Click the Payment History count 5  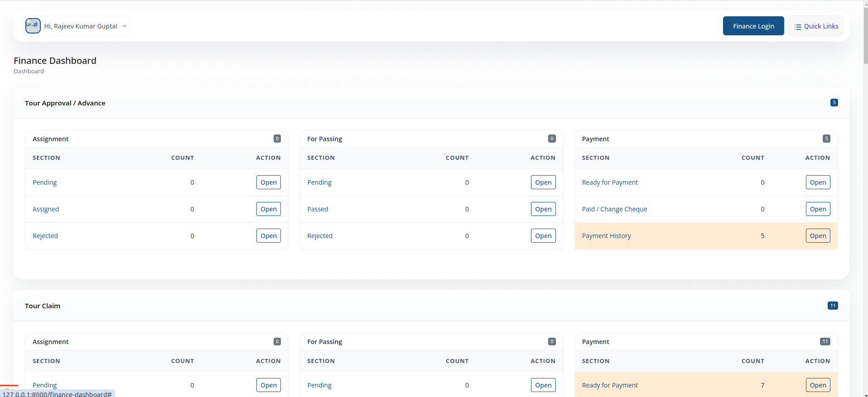tap(762, 236)
